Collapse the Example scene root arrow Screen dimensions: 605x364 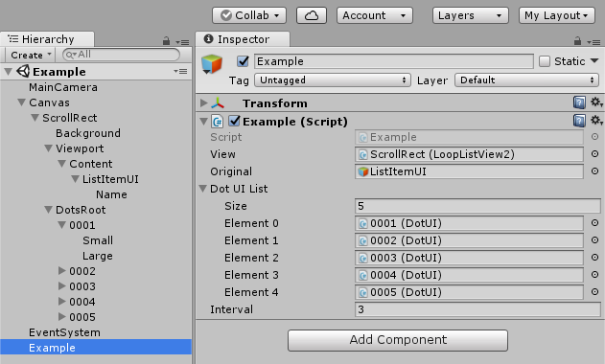[x=8, y=71]
